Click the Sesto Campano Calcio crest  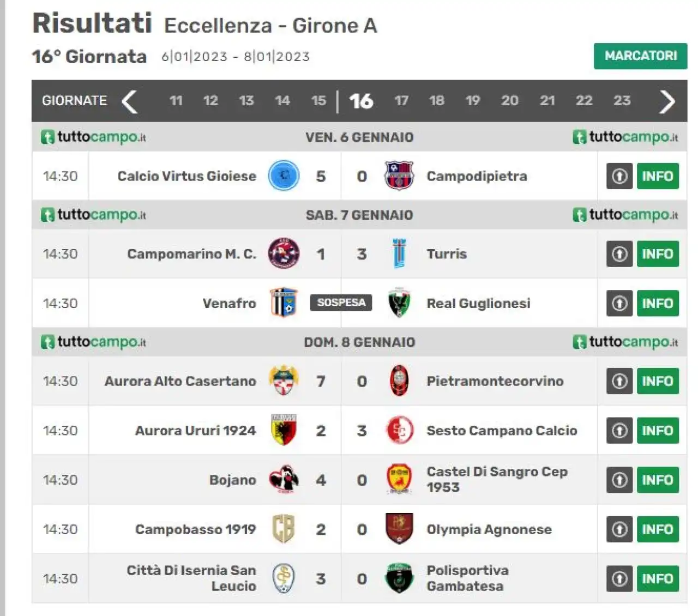click(399, 430)
